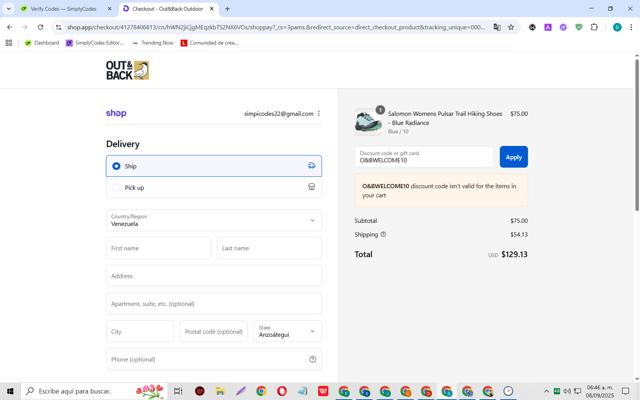
Task: Click the City field
Action: click(140, 331)
